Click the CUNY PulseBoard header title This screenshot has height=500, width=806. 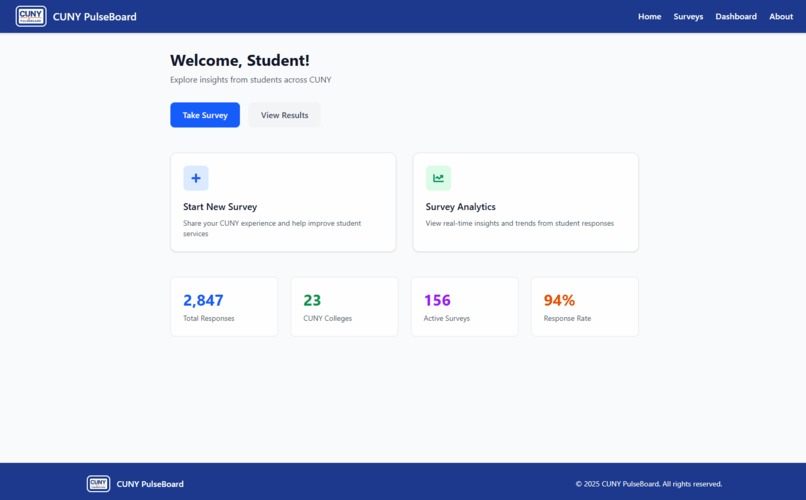point(95,16)
